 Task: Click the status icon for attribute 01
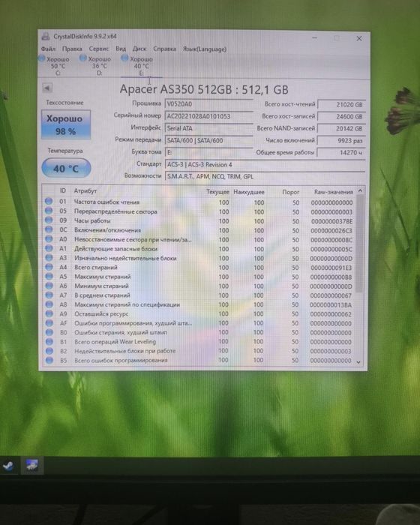(49, 201)
